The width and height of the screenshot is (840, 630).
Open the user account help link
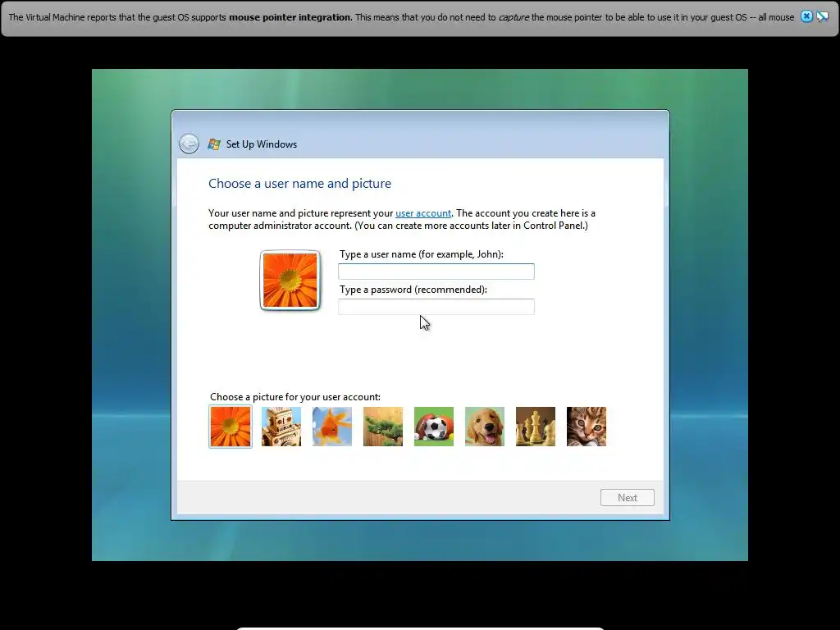(423, 213)
